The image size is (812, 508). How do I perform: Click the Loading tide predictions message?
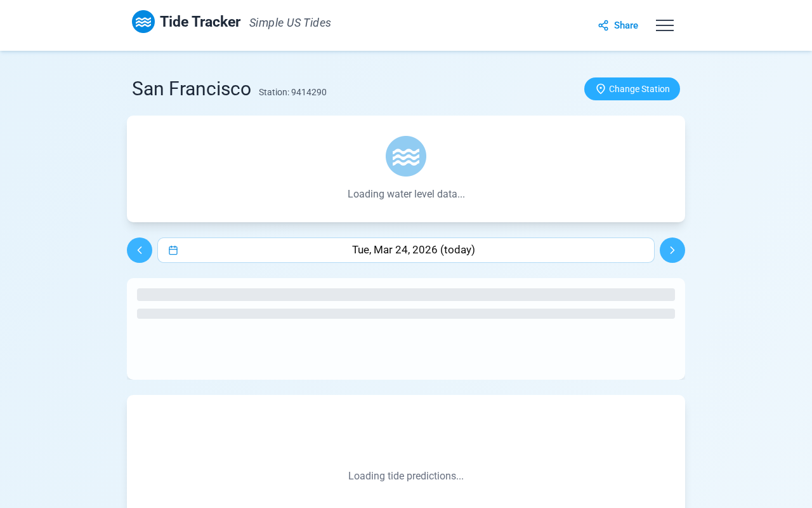click(406, 476)
